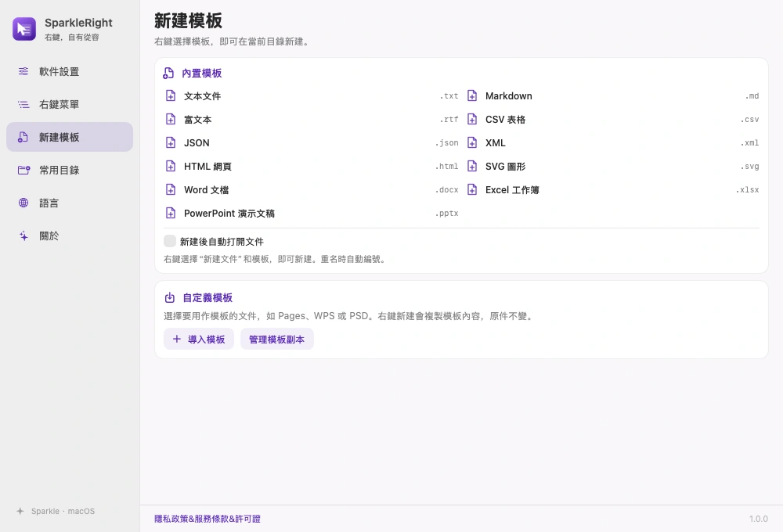Click the 新建模板 page heading
783x532 pixels.
tap(188, 20)
